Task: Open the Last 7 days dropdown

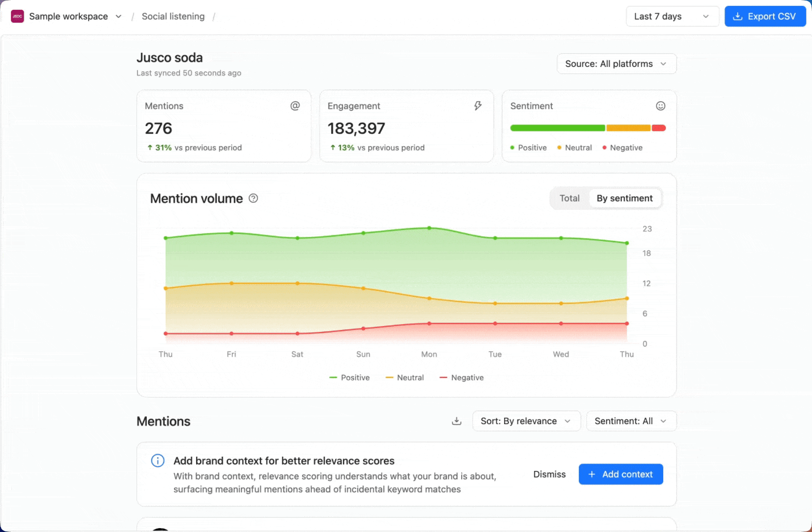Action: (673, 16)
